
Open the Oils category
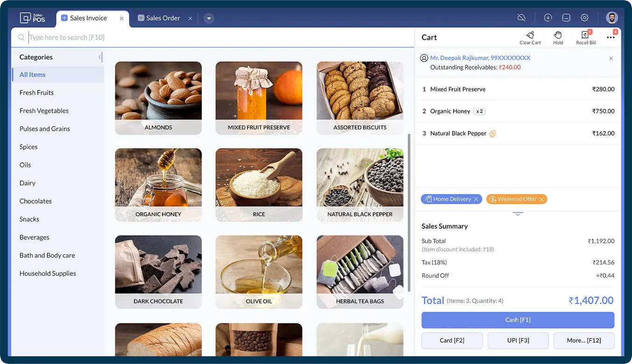click(58, 165)
